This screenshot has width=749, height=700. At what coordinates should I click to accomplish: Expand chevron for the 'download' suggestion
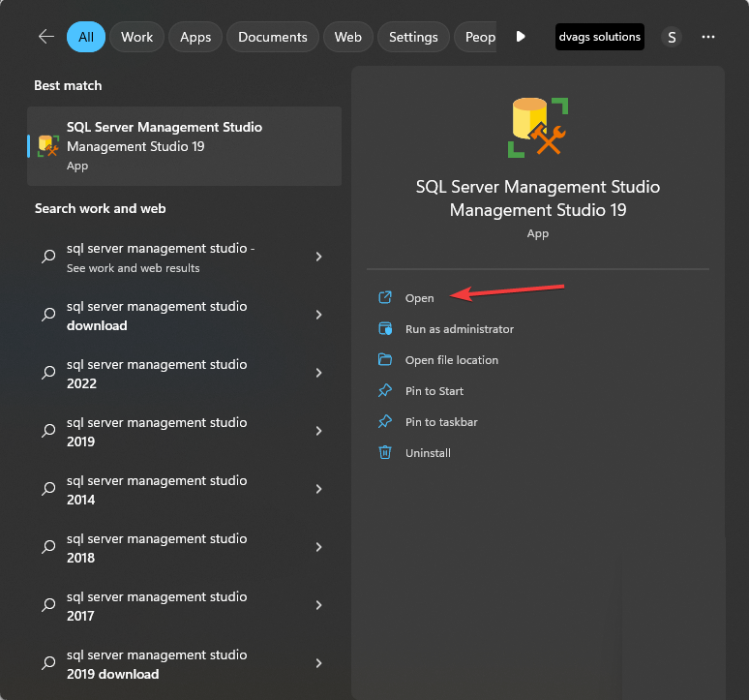[318, 315]
